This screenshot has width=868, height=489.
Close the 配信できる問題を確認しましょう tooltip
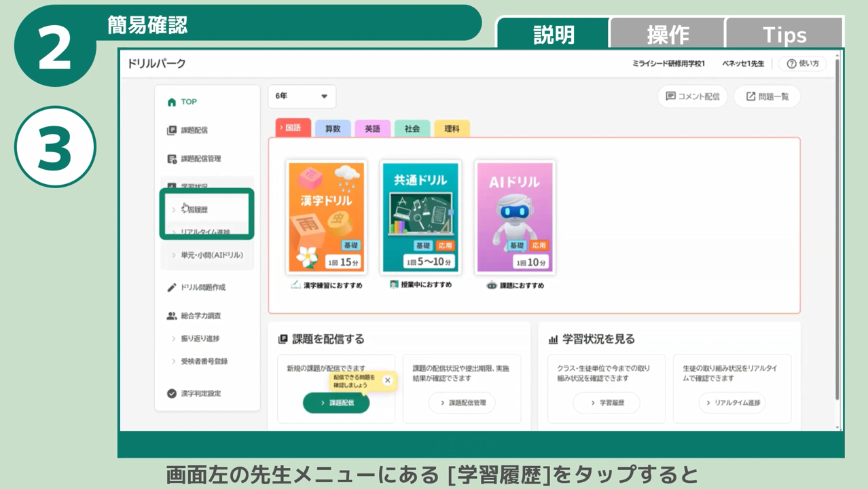tap(388, 380)
